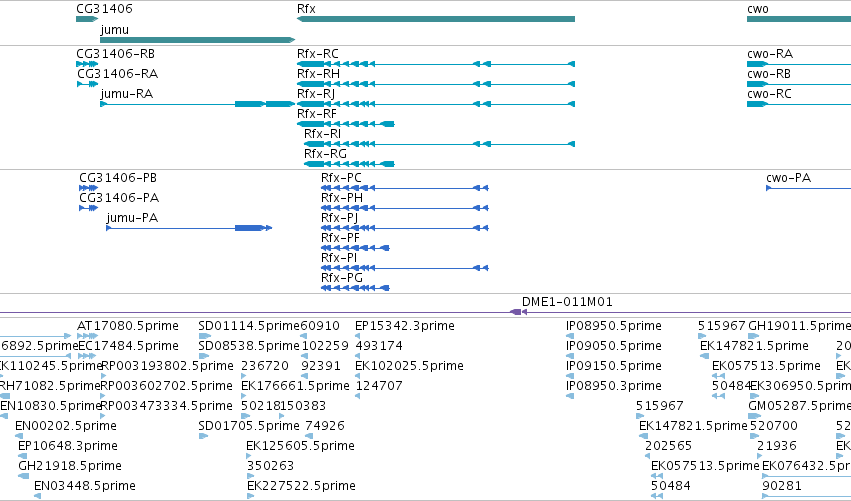Open the cwo-RC transcript label
Viewport: 851px width, 501px height.
[x=769, y=94]
